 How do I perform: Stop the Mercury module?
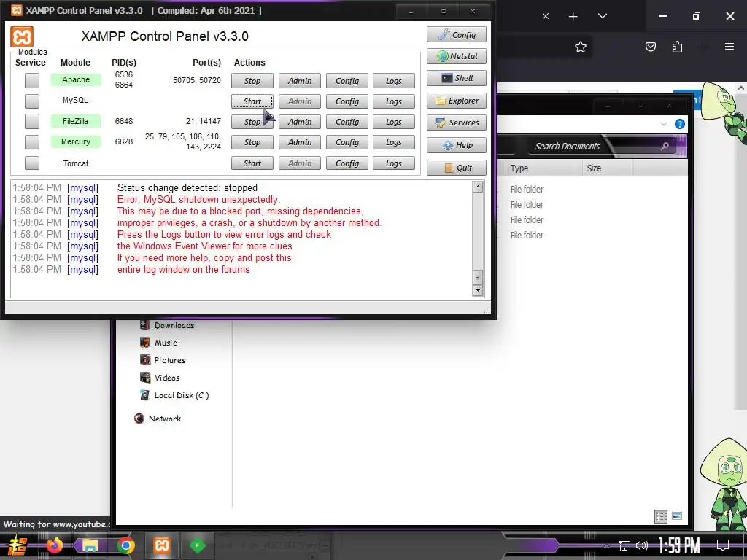coord(252,142)
